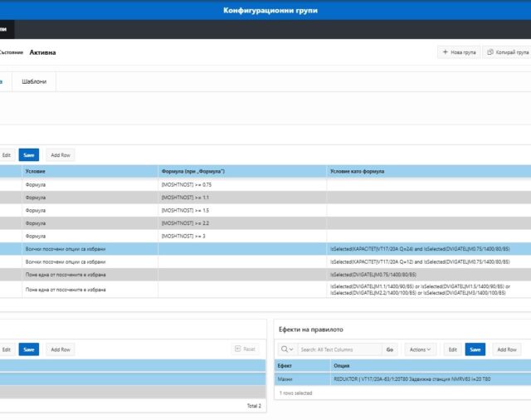Click the Нова група button

point(459,52)
